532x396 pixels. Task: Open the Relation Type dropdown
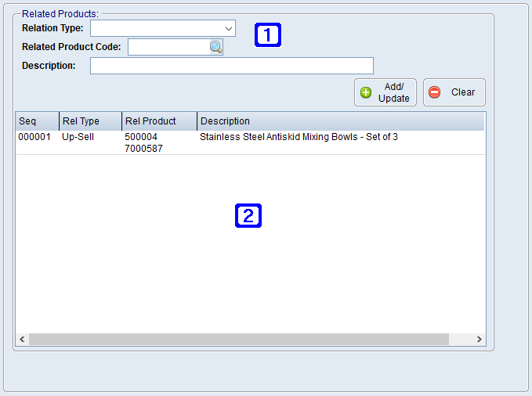pyautogui.click(x=163, y=28)
